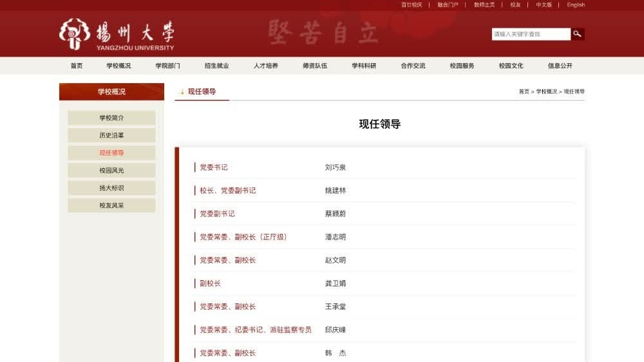
Task: Select 现任领导 in sidebar
Action: [111, 153]
